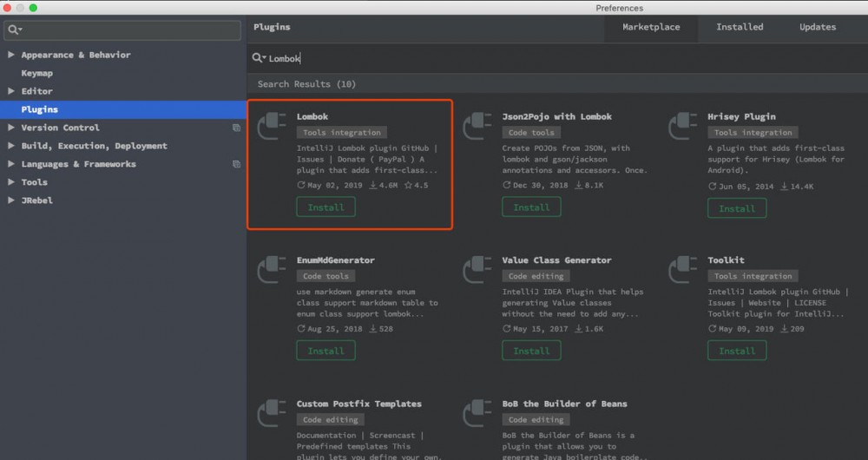
Task: Click the Json2Pojo with Lombok plugin icon
Action: pyautogui.click(x=477, y=126)
